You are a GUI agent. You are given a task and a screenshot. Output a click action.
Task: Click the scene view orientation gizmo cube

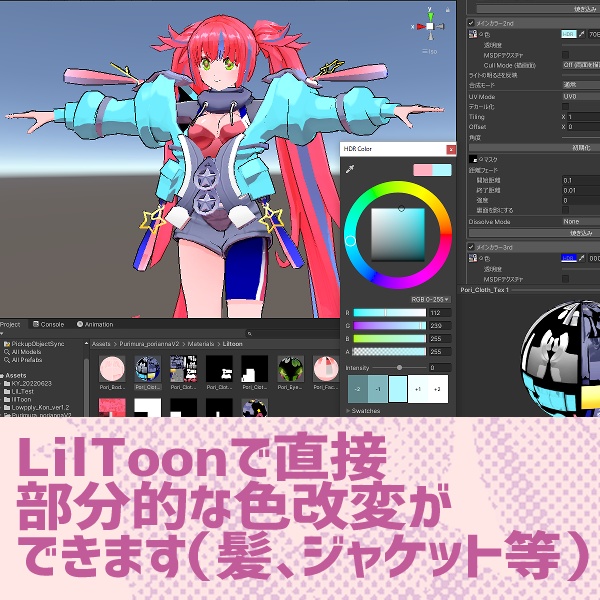[430, 26]
